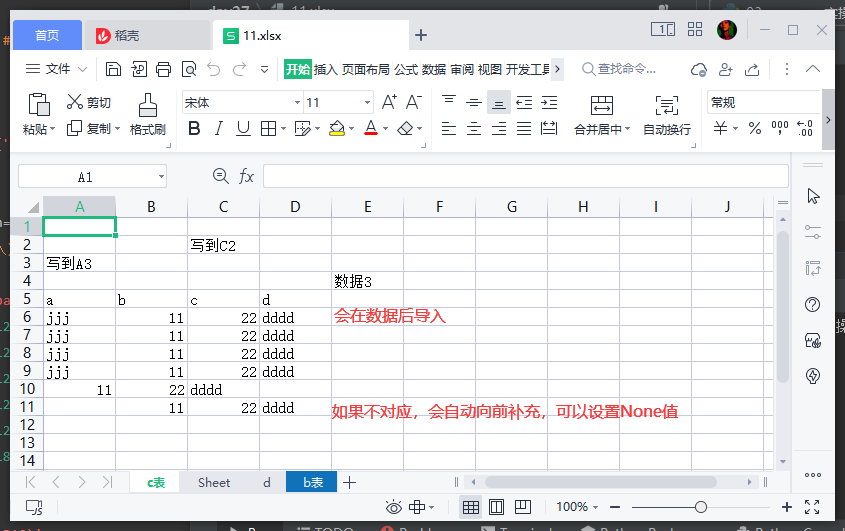845x531 pixels.
Task: Open the 稻壳 tab
Action: point(147,36)
